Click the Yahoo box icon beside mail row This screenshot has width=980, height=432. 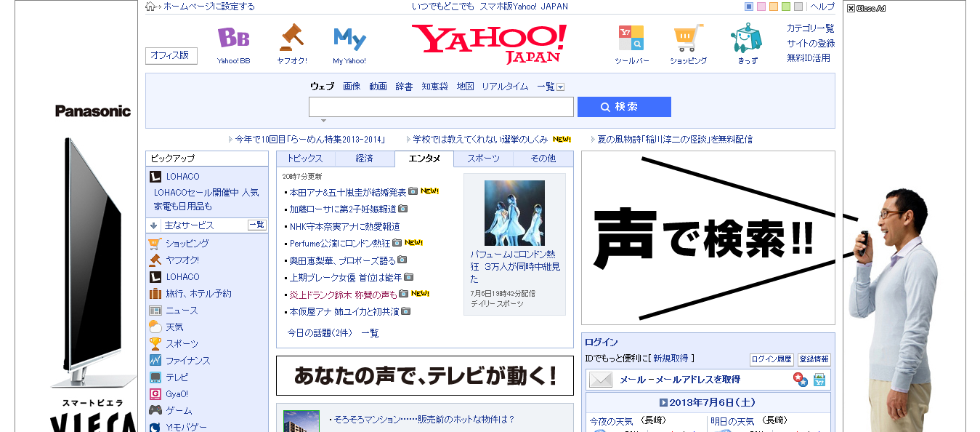tap(819, 380)
